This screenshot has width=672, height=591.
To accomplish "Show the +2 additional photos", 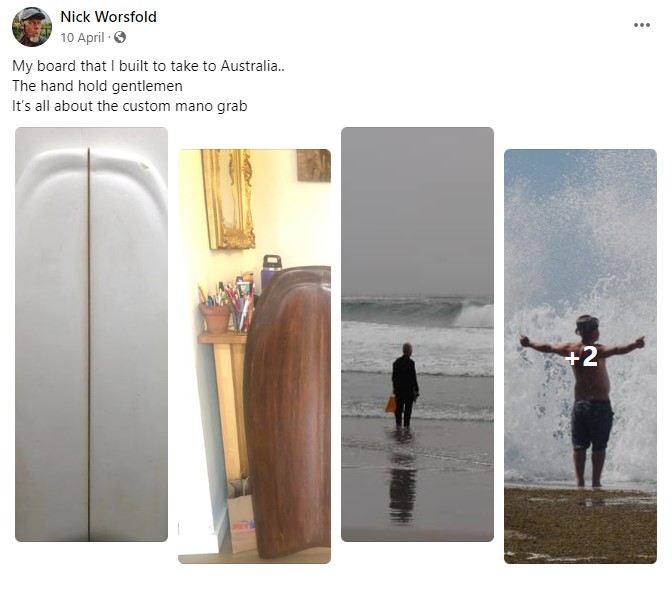I will pyautogui.click(x=580, y=356).
